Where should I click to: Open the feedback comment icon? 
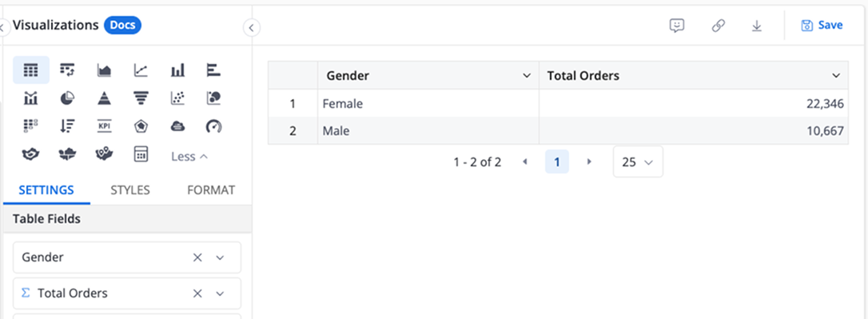[677, 26]
